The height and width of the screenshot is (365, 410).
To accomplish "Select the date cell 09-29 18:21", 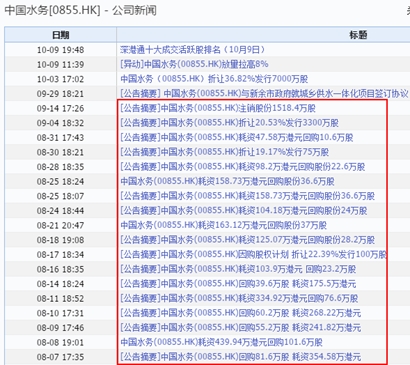I will point(60,94).
